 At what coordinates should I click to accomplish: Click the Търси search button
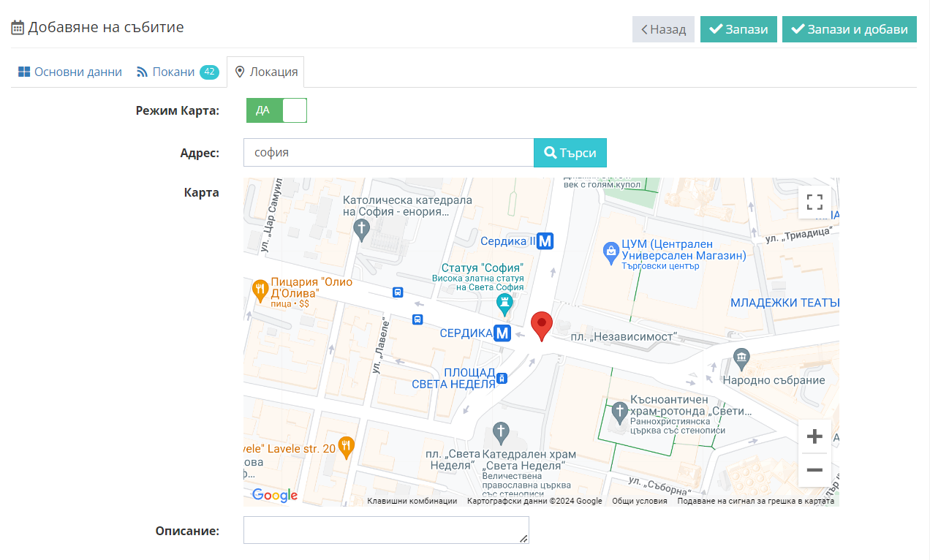pos(570,153)
